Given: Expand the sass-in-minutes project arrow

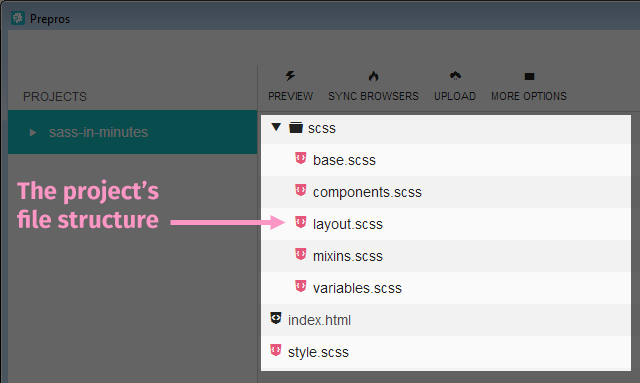Looking at the screenshot, I should point(33,132).
